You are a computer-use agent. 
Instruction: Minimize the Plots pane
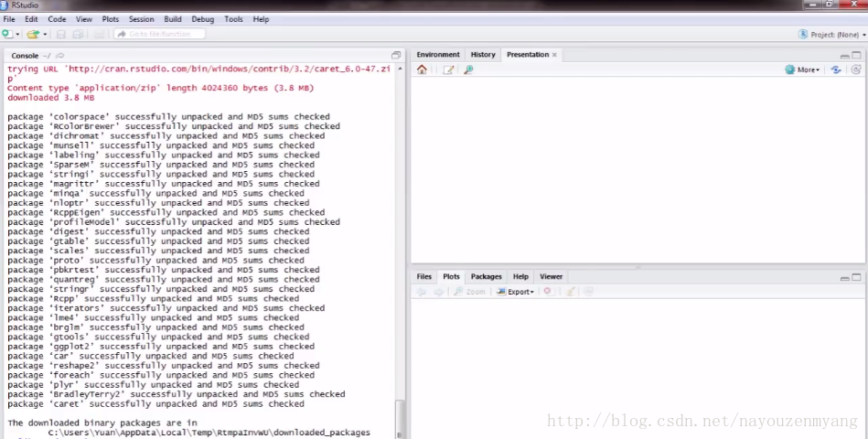point(845,277)
